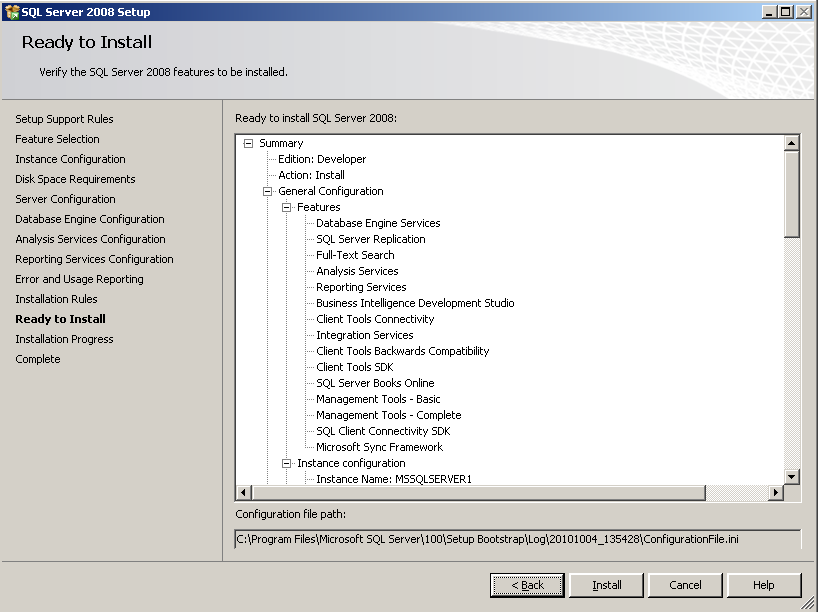This screenshot has height=612, width=818.
Task: Collapse the Features tree node
Action: (x=286, y=208)
